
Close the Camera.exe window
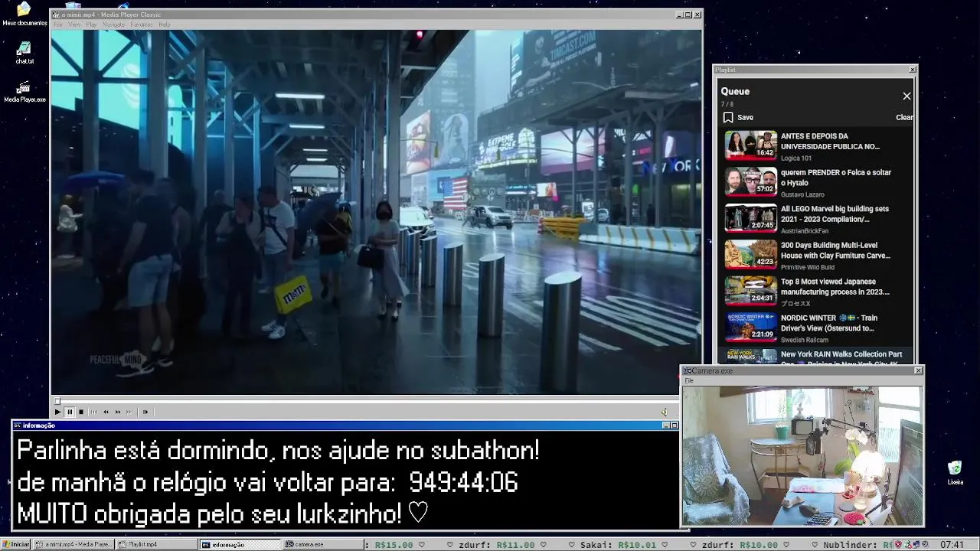[x=918, y=370]
